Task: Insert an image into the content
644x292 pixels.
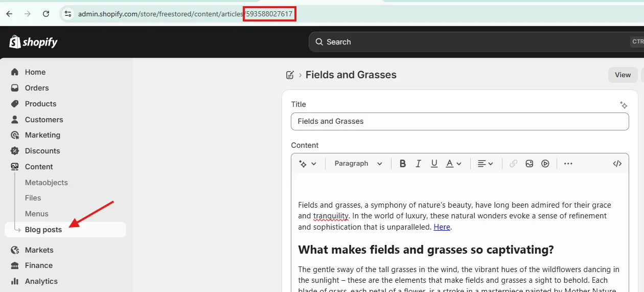Action: coord(530,164)
